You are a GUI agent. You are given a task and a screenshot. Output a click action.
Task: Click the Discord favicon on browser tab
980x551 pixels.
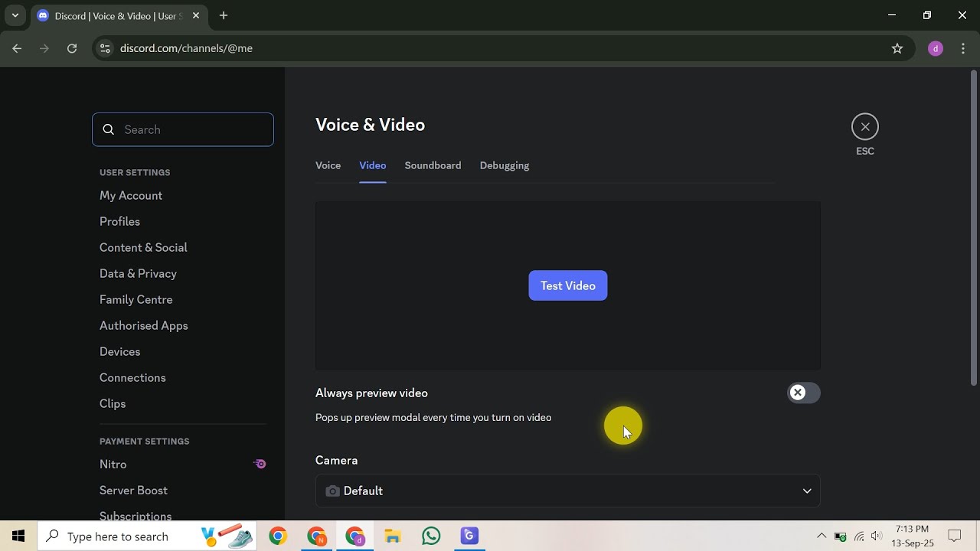43,15
